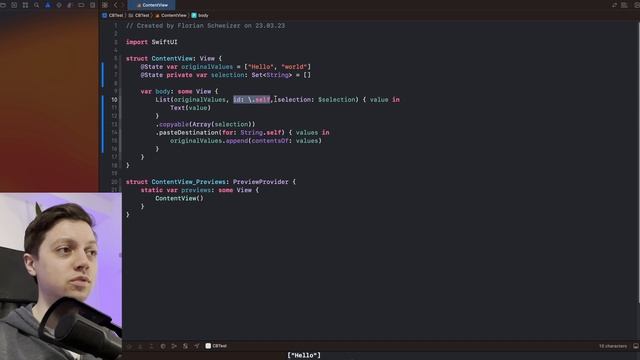Open the issue navigator triangle icon
This screenshot has height=360, width=640.
tap(48, 5)
